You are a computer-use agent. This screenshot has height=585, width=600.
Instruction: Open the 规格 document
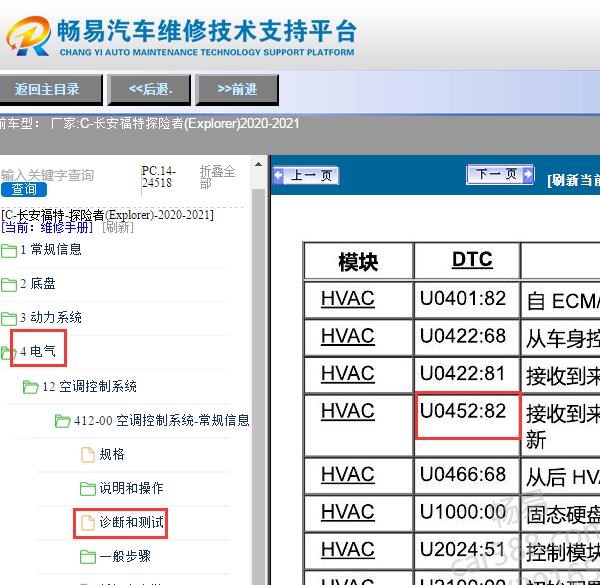(112, 454)
